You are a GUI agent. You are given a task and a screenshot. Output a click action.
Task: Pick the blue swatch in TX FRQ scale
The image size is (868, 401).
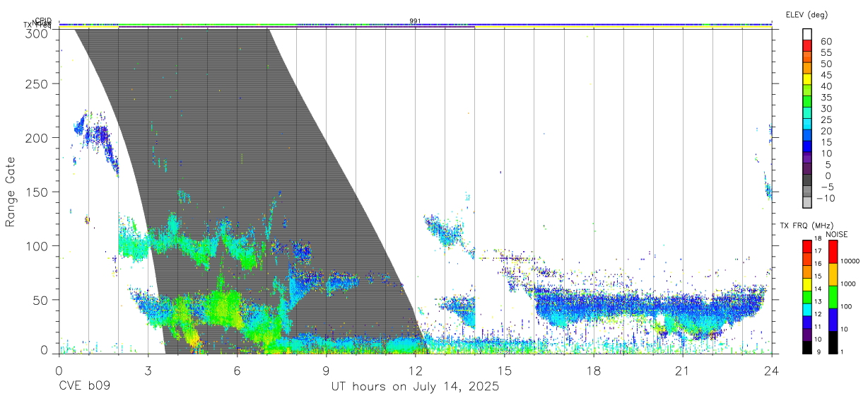click(x=807, y=322)
